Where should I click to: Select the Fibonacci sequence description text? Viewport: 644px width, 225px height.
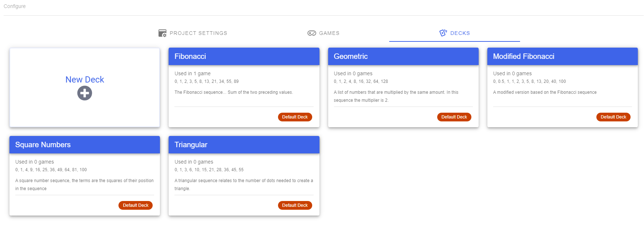click(234, 92)
